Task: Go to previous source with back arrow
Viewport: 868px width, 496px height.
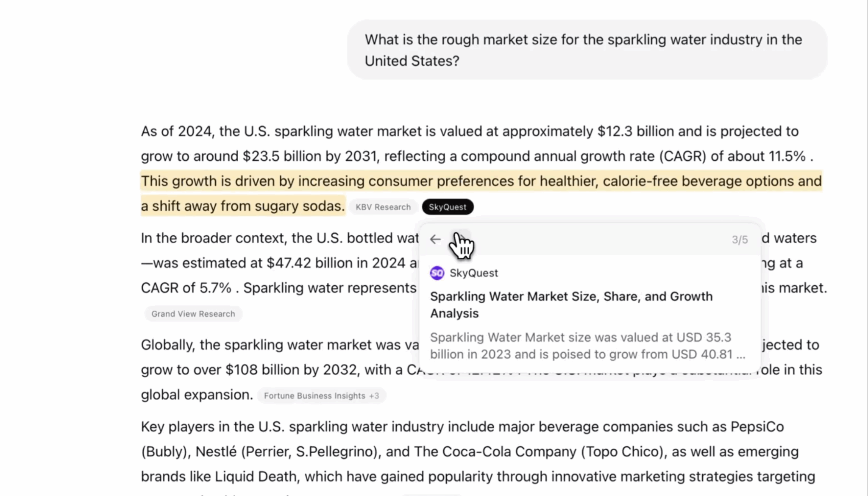Action: 435,240
